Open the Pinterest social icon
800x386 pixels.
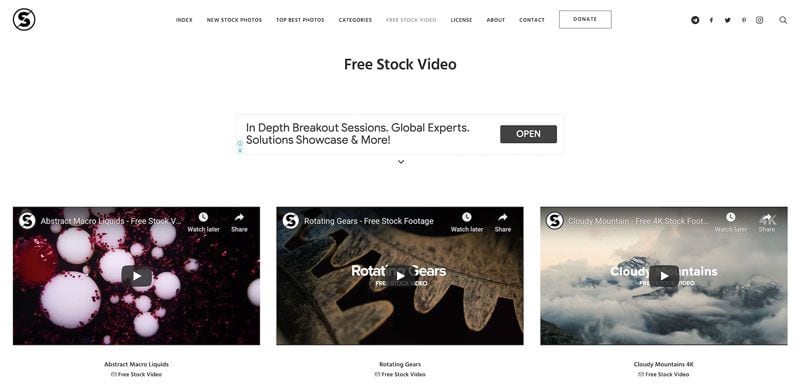point(744,20)
